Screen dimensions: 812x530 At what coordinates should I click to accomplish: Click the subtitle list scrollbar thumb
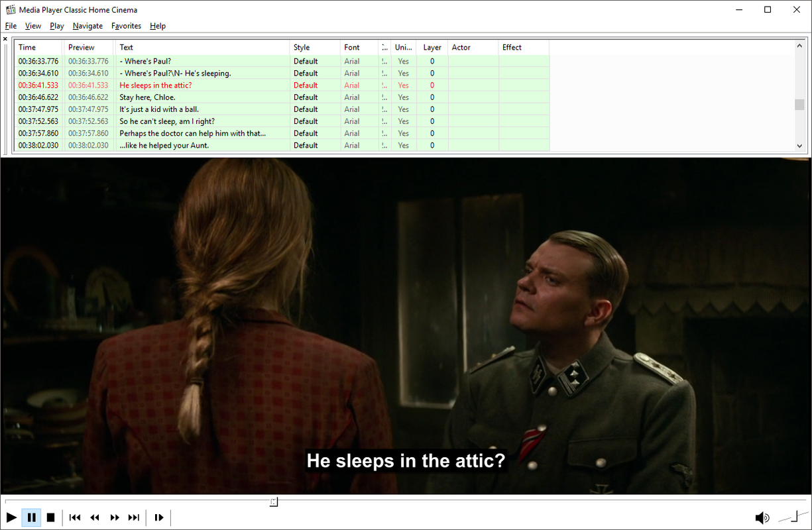pos(799,104)
